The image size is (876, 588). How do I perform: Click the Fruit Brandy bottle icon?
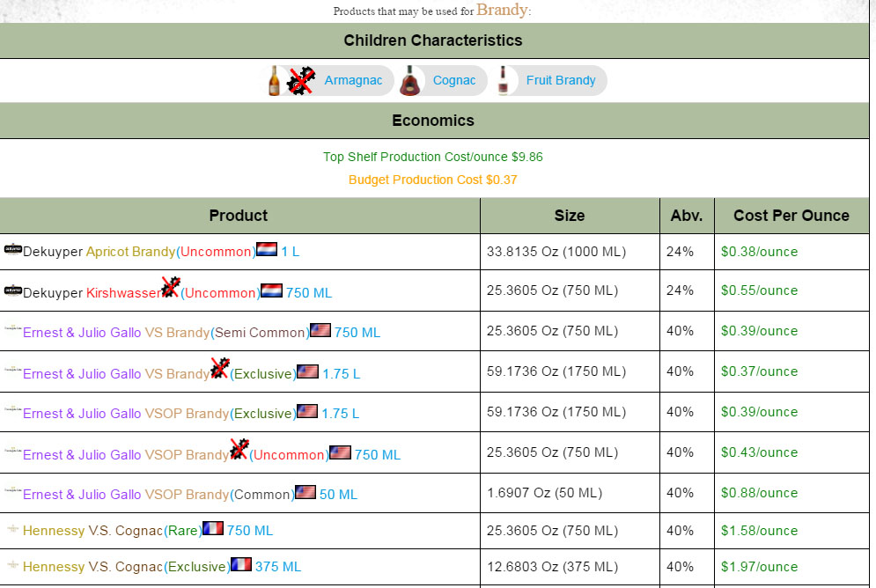point(504,81)
